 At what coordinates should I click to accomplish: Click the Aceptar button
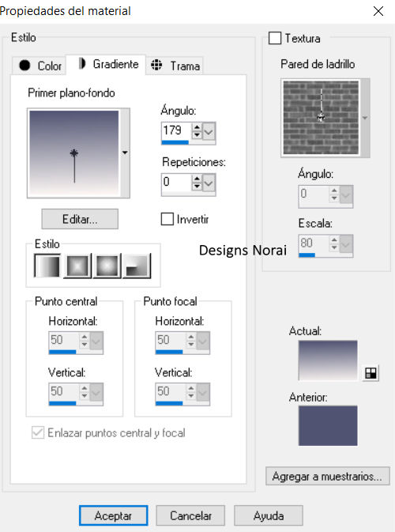113,515
